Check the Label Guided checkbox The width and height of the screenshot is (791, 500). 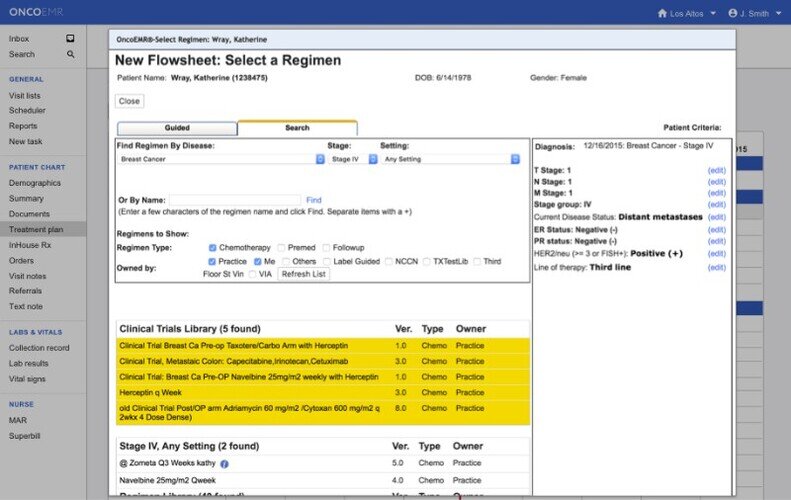[325, 261]
